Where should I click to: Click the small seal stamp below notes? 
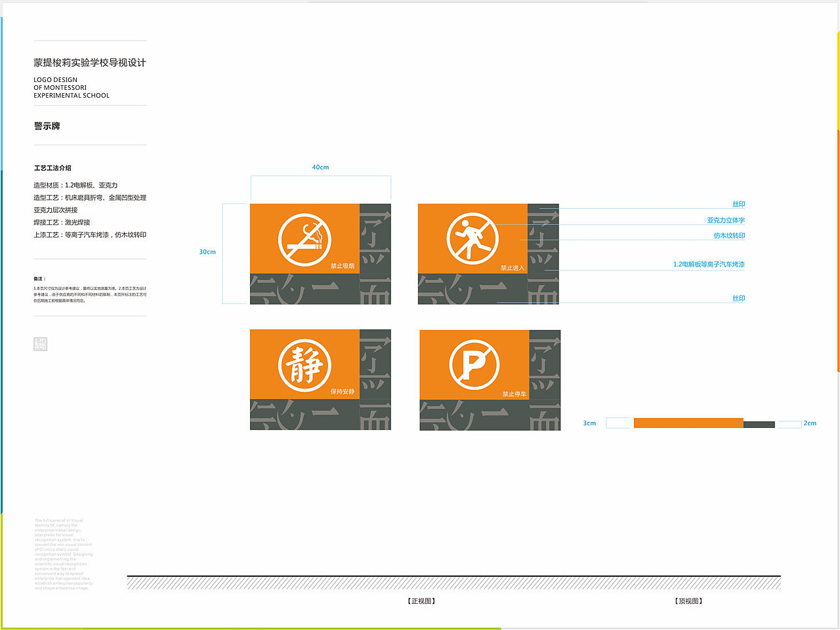[x=41, y=344]
